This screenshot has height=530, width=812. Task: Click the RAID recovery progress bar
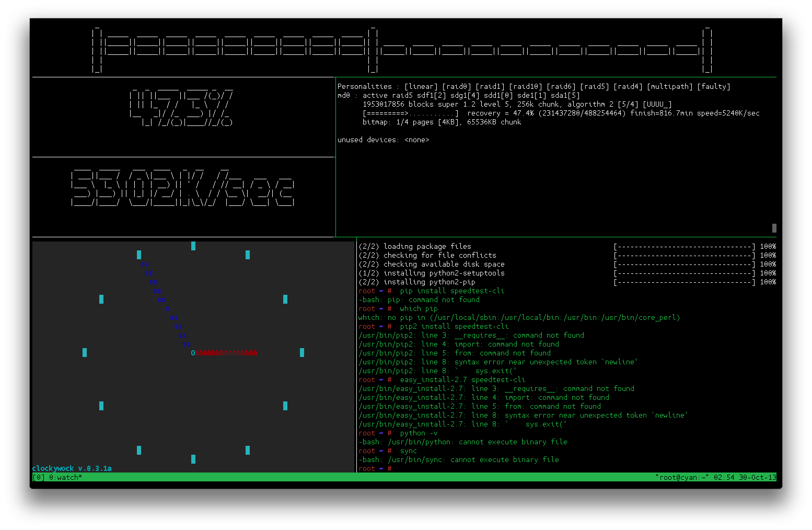tap(411, 113)
